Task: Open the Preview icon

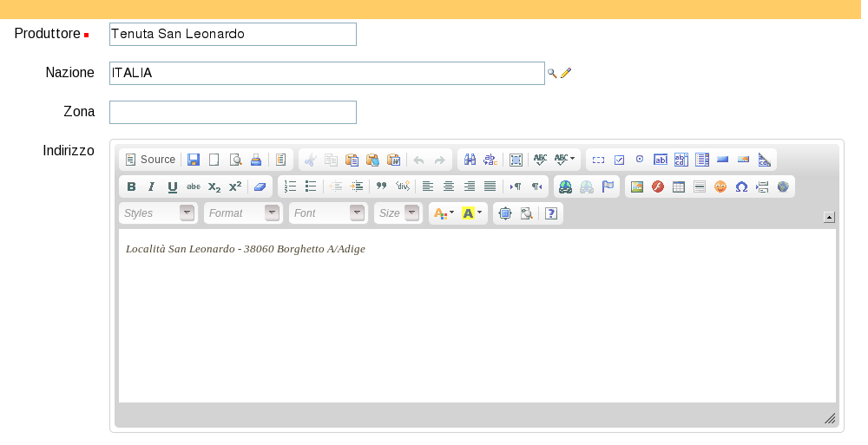Action: 235,160
